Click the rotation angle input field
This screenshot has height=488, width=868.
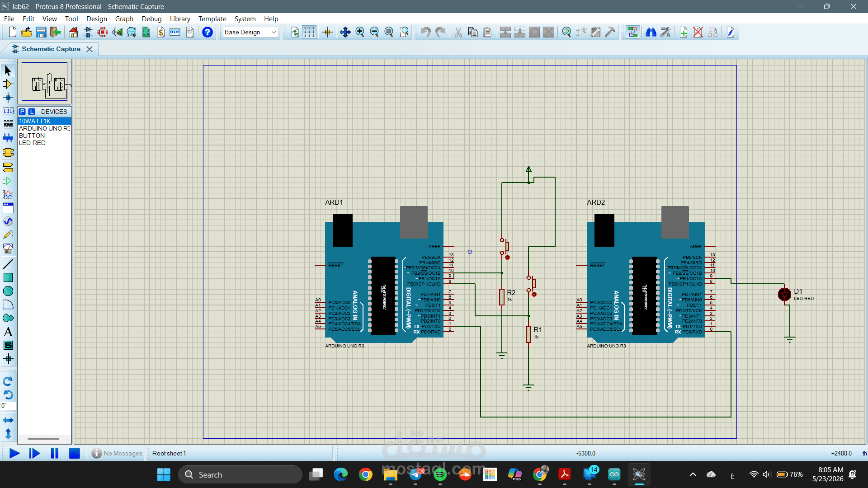pyautogui.click(x=9, y=406)
